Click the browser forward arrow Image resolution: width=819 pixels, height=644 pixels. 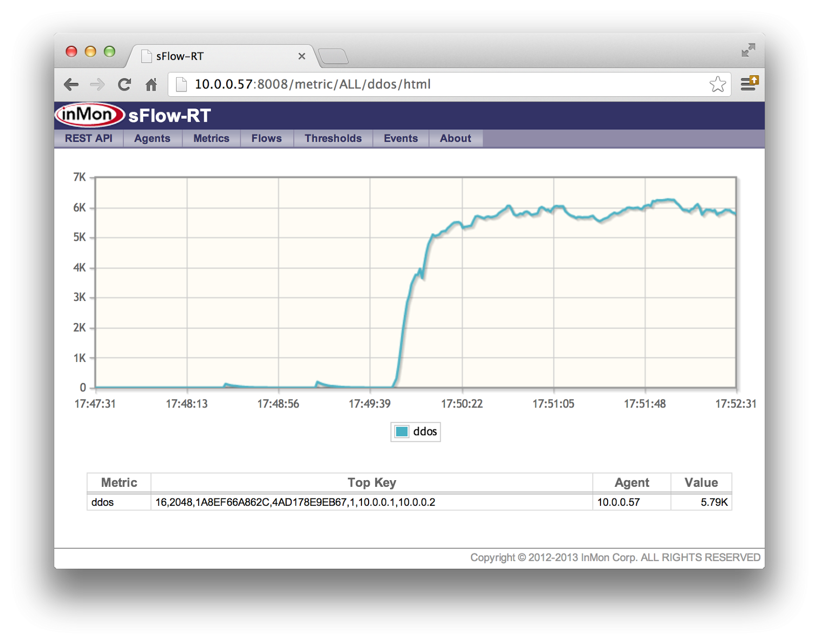click(x=97, y=84)
